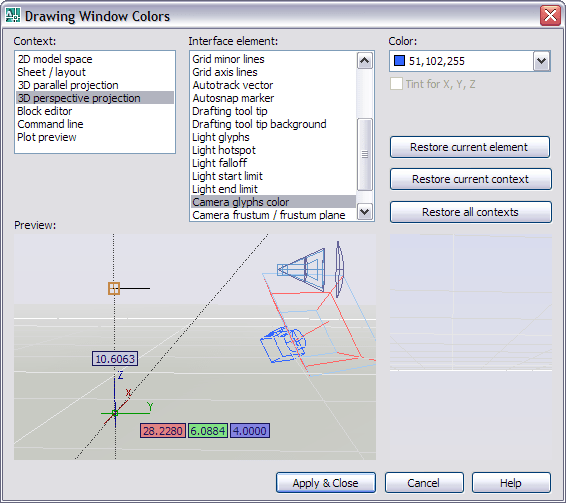The width and height of the screenshot is (566, 503).
Task: Click the orange autosnap marker in the preview
Action: click(114, 289)
